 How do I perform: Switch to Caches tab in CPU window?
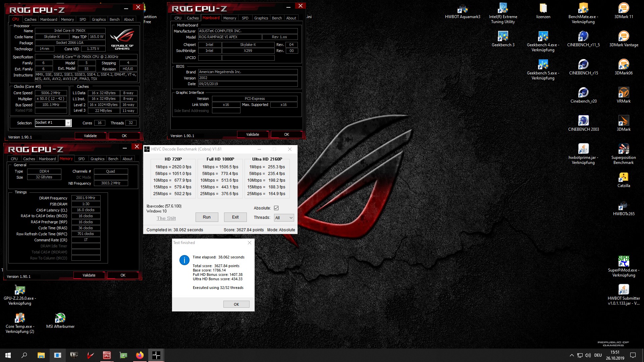tap(30, 19)
